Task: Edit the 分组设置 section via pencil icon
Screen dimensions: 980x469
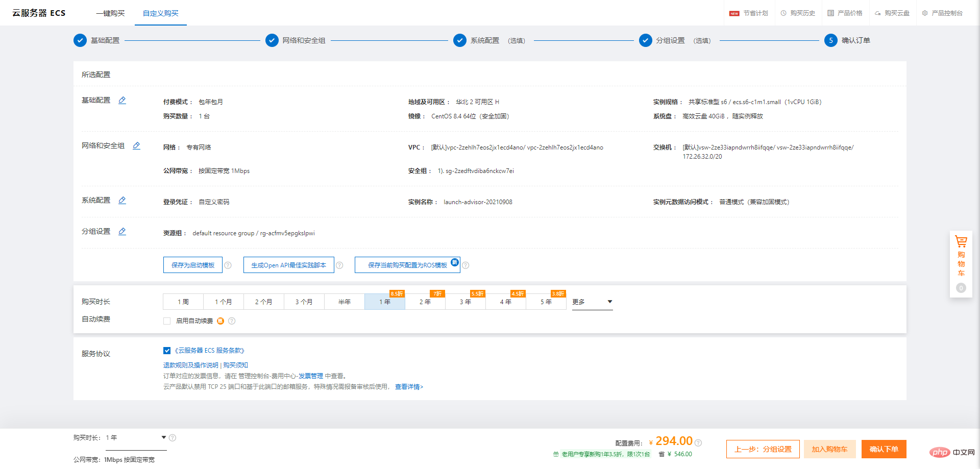Action: tap(122, 231)
